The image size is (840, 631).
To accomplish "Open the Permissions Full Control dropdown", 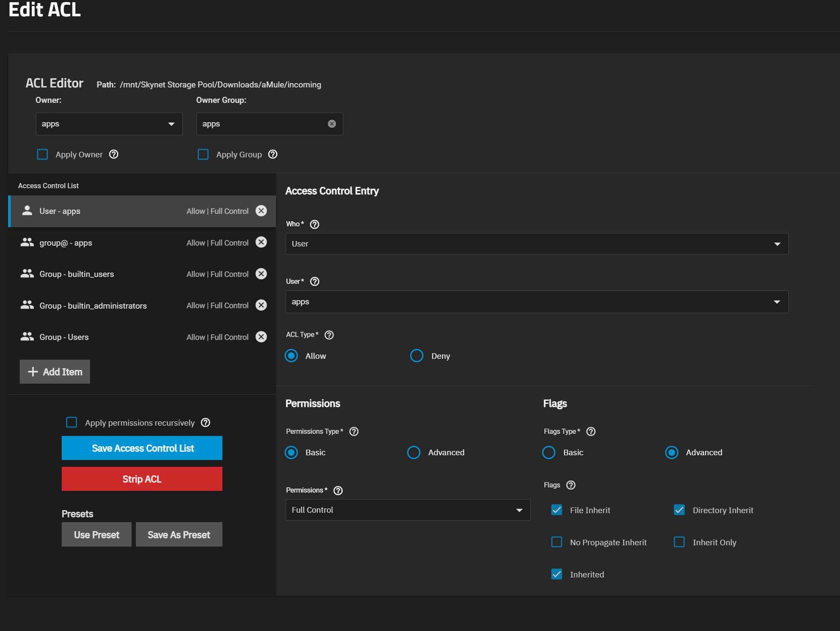I will (x=408, y=510).
